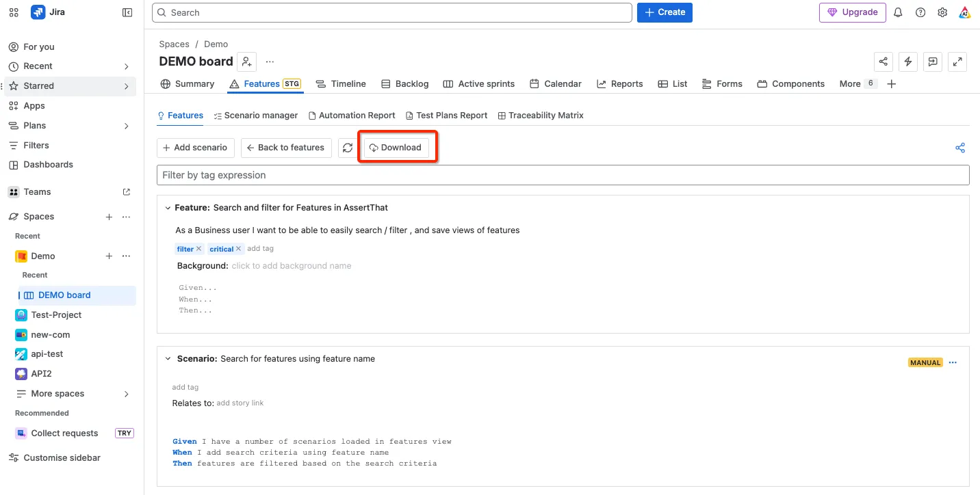Click the blue share icon above filter field
The width and height of the screenshot is (980, 495).
[x=960, y=148]
